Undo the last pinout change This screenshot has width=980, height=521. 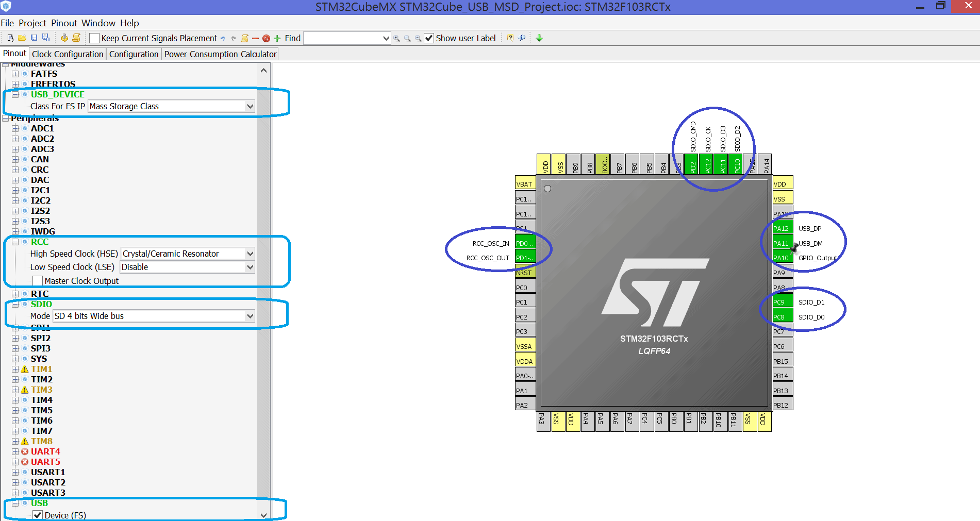click(x=222, y=38)
